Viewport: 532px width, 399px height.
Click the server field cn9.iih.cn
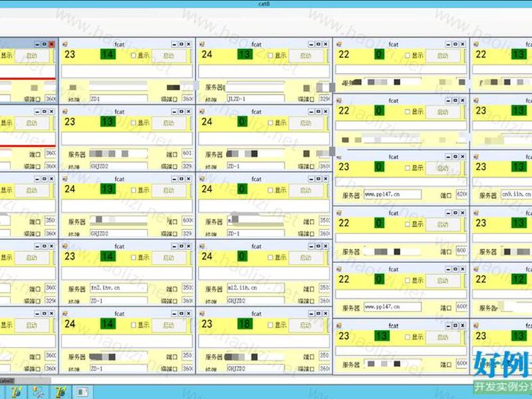coord(517,194)
